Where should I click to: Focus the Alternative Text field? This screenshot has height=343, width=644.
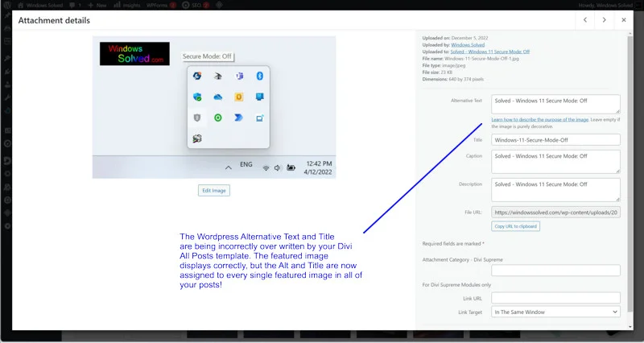pos(555,105)
